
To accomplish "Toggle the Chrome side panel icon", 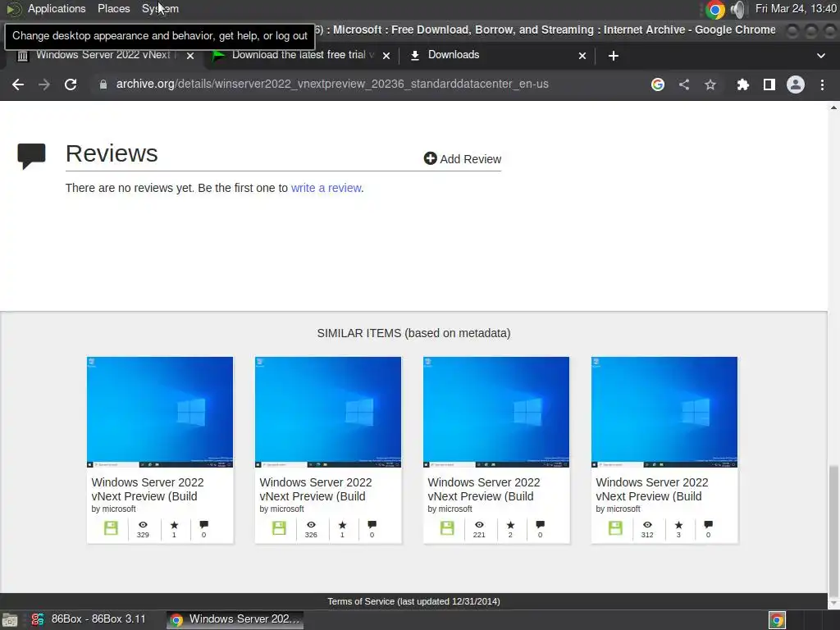I will (x=769, y=84).
